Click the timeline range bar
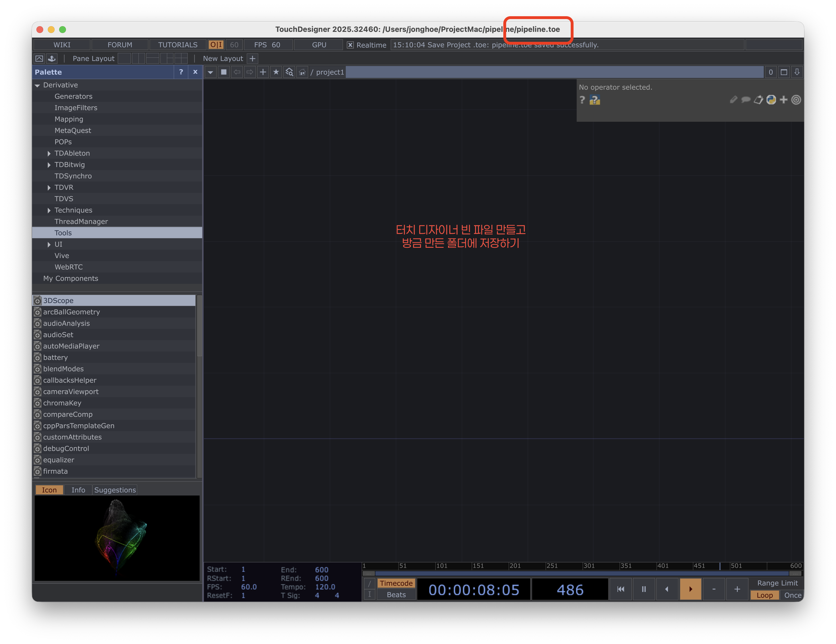Image resolution: width=836 pixels, height=644 pixels. click(582, 573)
